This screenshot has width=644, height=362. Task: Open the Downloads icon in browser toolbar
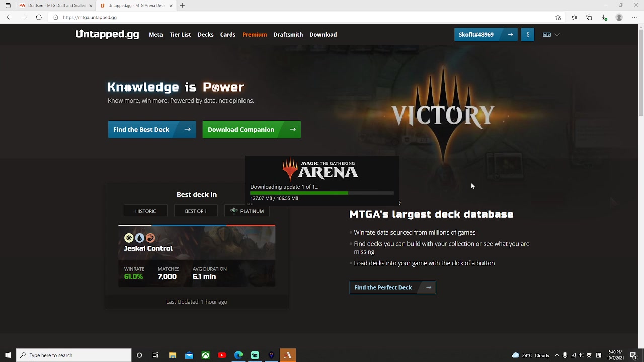pos(604,17)
